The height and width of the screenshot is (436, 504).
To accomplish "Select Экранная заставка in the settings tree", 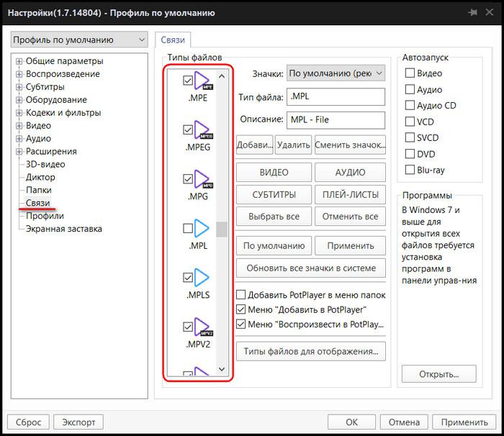I will click(63, 229).
